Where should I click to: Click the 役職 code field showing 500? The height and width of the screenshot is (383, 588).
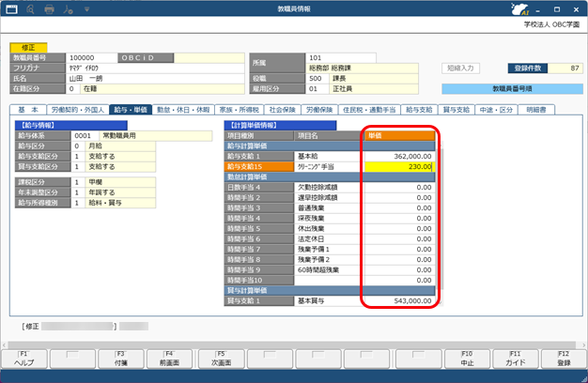(x=317, y=78)
